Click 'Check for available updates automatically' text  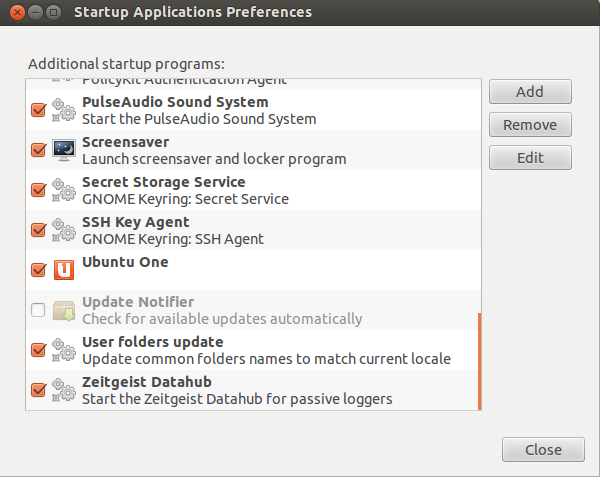click(222, 319)
